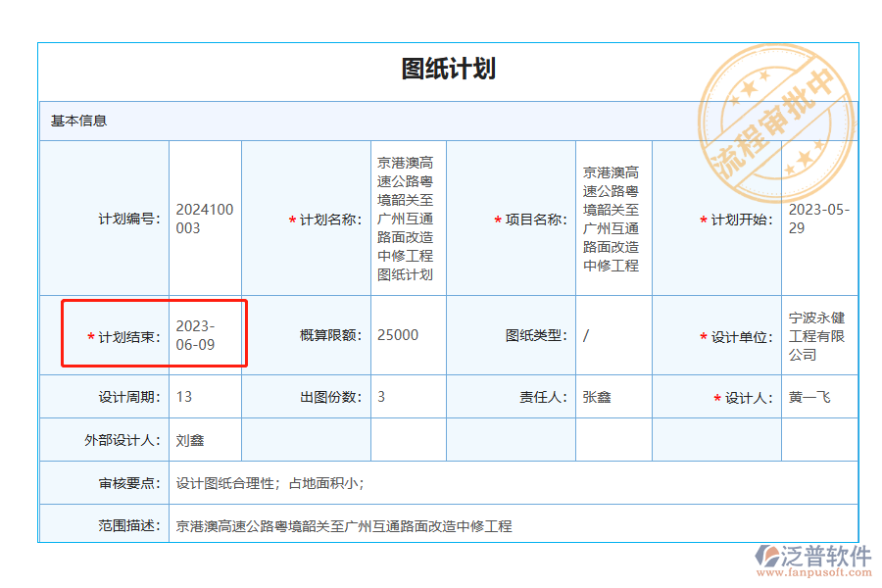
Task: Select the 出图份数 value 3
Action: [380, 396]
